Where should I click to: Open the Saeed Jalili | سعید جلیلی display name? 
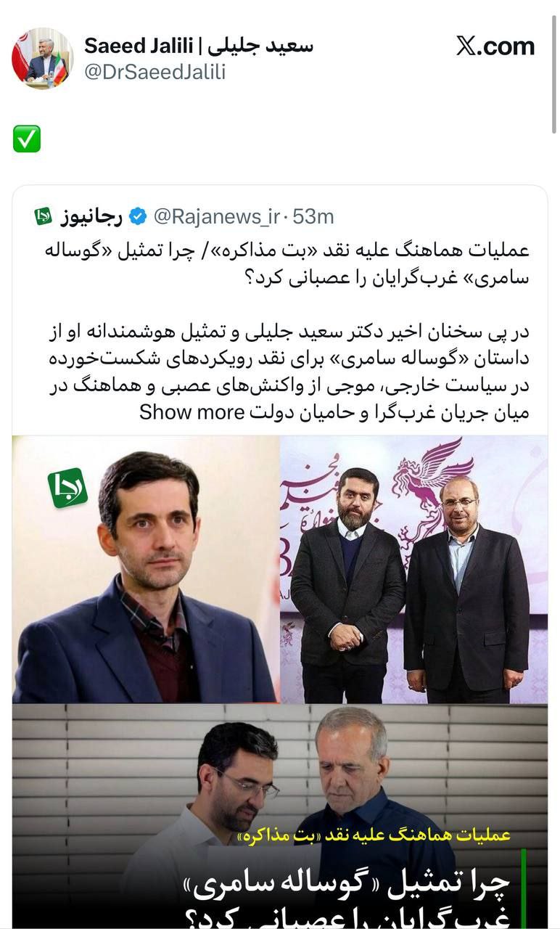coord(199,46)
